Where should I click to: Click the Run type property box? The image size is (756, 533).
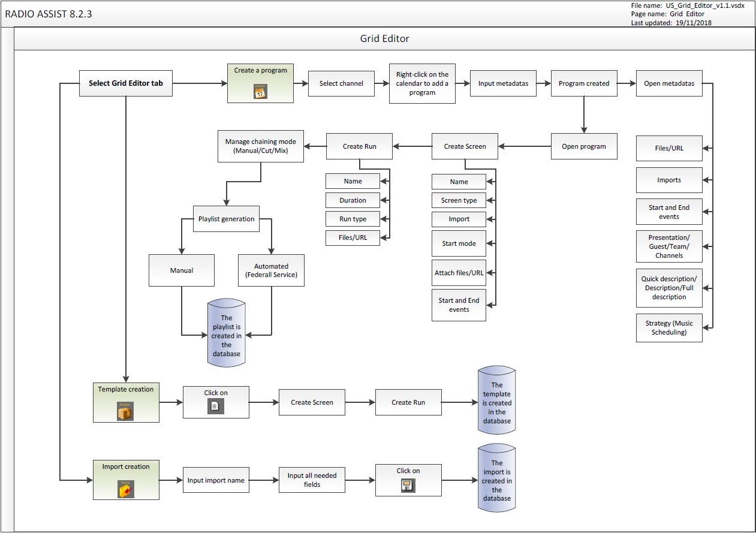tap(353, 219)
